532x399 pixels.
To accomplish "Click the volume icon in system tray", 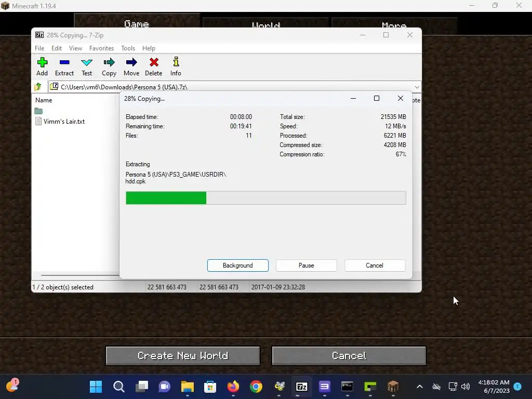I will pyautogui.click(x=465, y=387).
